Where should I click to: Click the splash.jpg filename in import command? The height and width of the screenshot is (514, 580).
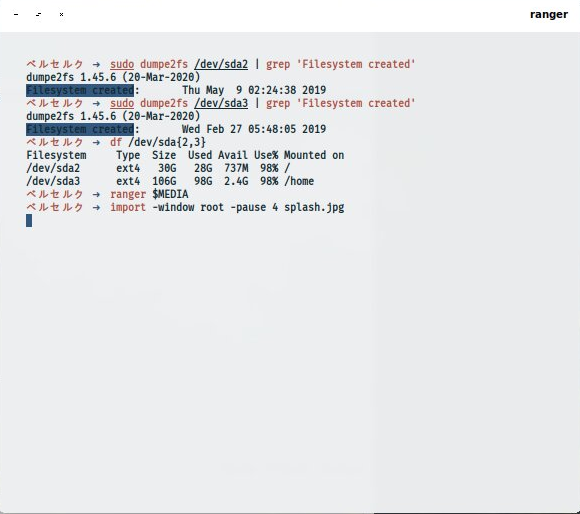pyautogui.click(x=314, y=207)
